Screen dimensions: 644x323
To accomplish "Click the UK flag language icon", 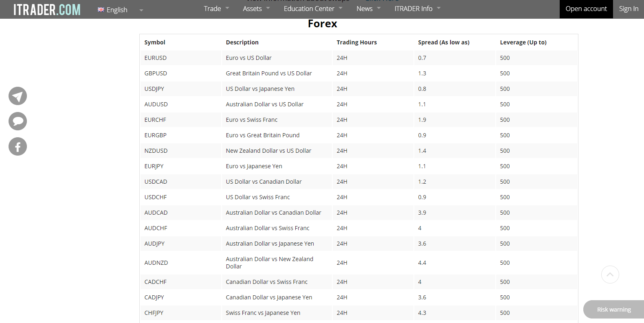I will click(x=101, y=10).
